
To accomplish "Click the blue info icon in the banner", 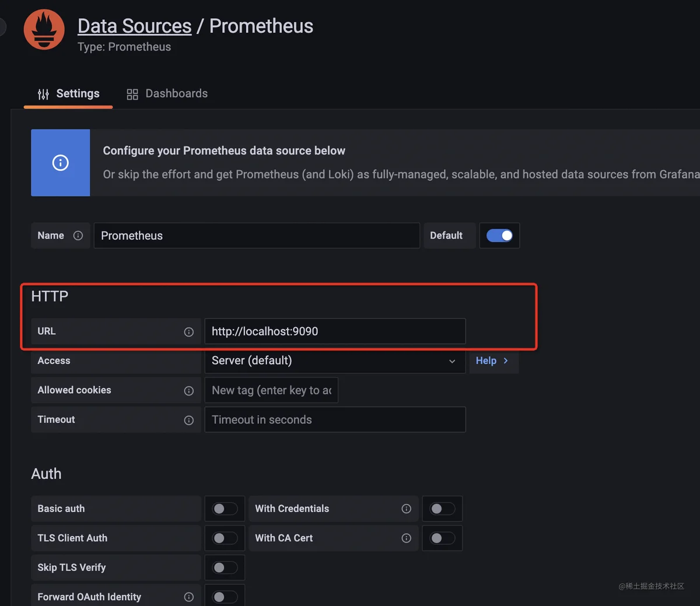I will point(61,163).
